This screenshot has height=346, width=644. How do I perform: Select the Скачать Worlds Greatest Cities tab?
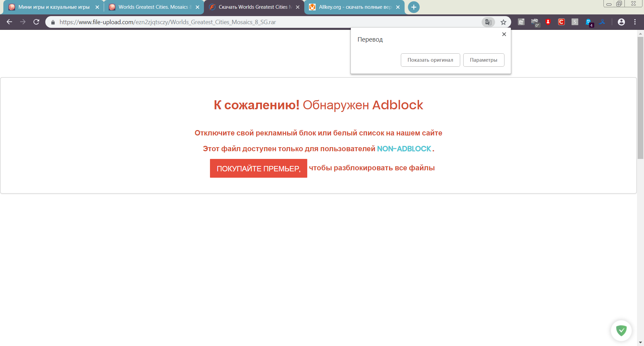tap(253, 7)
